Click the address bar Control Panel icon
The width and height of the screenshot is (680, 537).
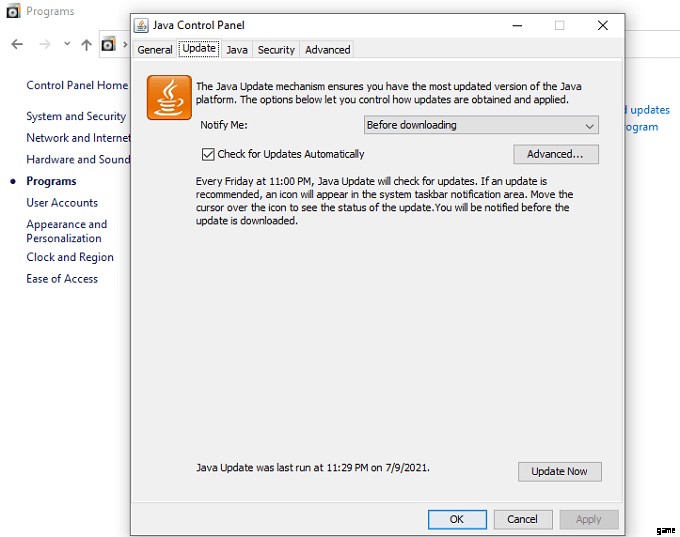(x=109, y=44)
